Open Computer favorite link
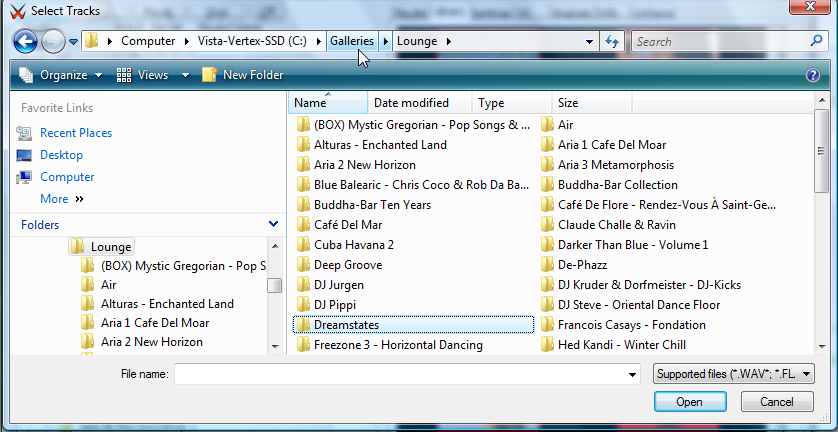The image size is (838, 432). (x=67, y=177)
